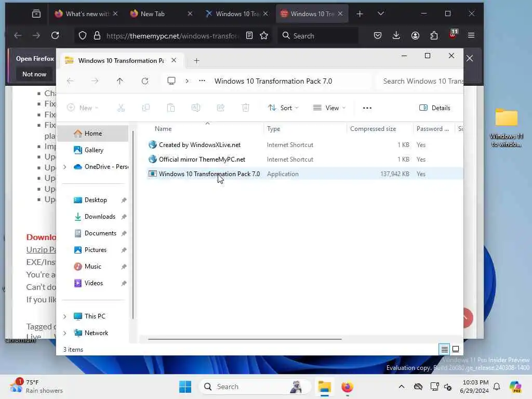
Task: Click the Not now button in Firefox prompt
Action: click(x=34, y=74)
